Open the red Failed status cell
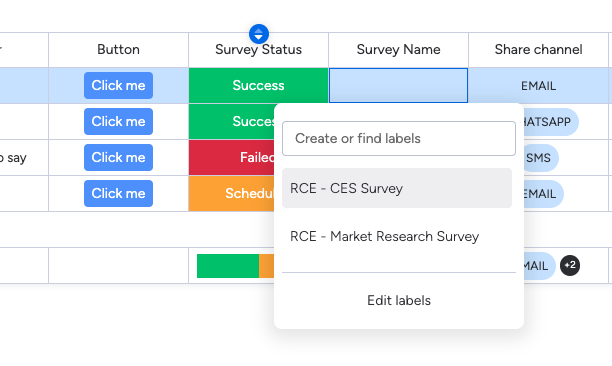Image resolution: width=612 pixels, height=366 pixels. click(231, 157)
